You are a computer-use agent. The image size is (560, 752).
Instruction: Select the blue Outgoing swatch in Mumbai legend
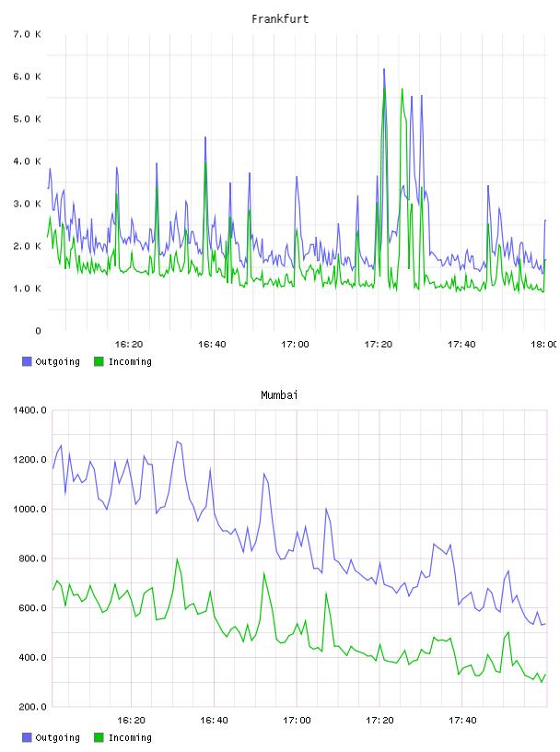[x=27, y=737]
